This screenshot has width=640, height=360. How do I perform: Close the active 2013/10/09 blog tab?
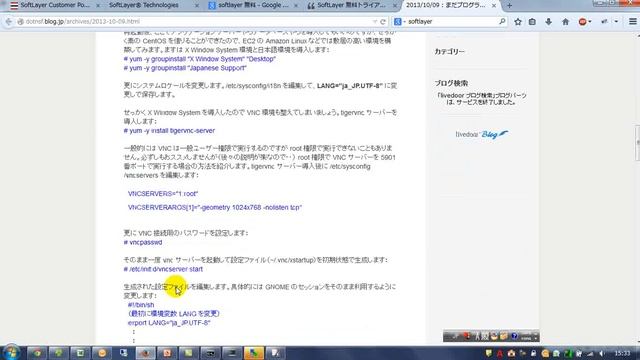[x=494, y=6]
